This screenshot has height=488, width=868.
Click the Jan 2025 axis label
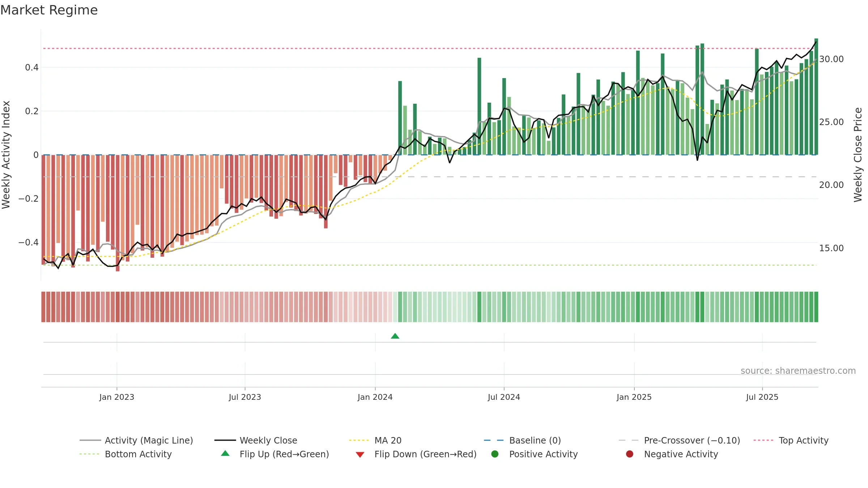click(x=634, y=397)
